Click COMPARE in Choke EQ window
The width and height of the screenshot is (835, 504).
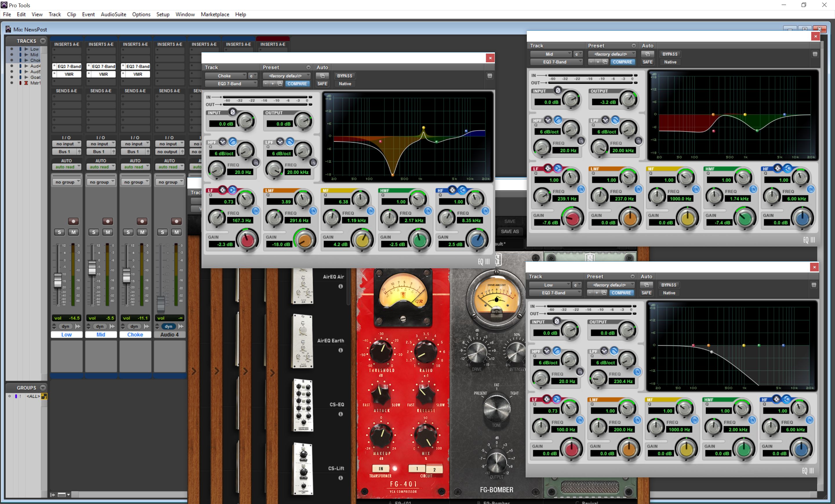[x=297, y=84]
